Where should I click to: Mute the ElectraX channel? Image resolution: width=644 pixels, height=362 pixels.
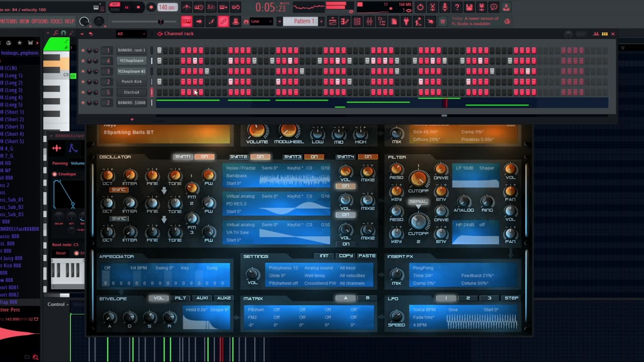pos(83,92)
